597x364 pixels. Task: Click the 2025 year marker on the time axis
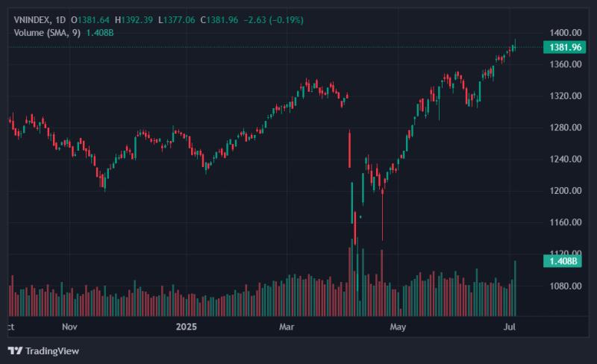click(x=186, y=327)
